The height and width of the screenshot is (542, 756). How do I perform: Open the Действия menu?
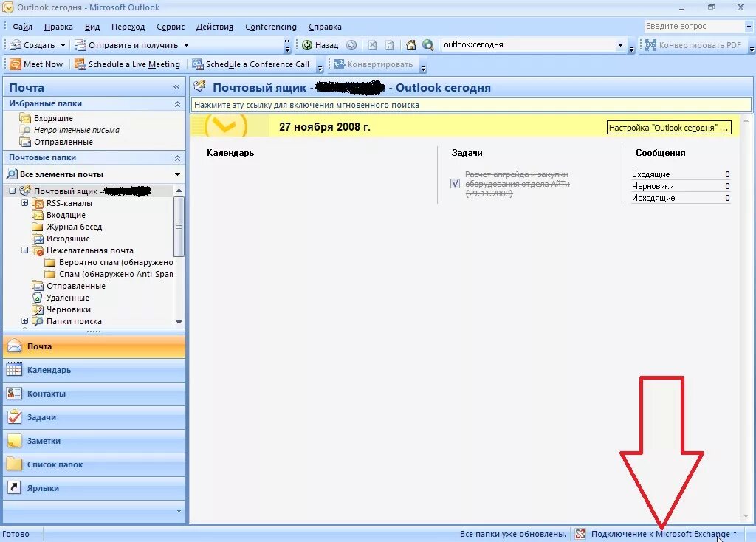point(215,27)
